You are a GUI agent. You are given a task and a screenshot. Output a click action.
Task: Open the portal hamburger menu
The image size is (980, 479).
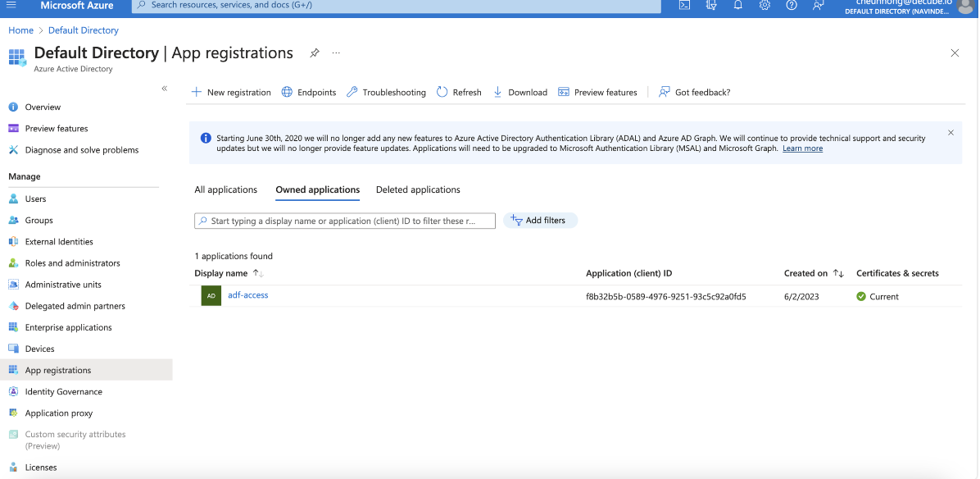pos(11,5)
